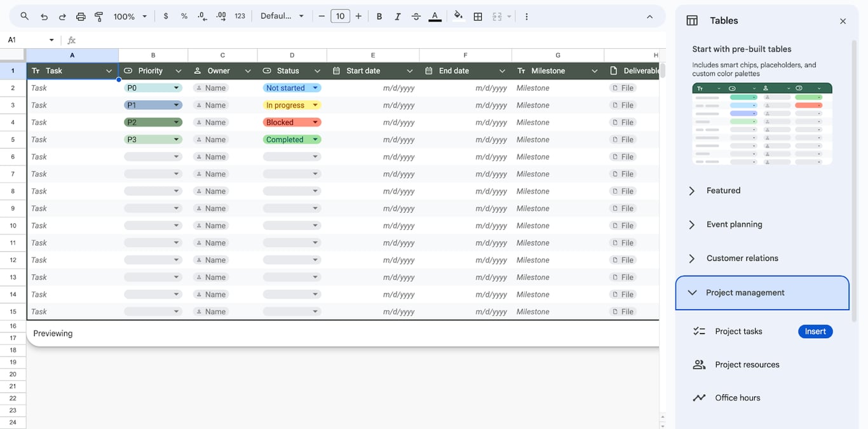The height and width of the screenshot is (429, 868).
Task: Click the redo arrow icon
Action: [62, 17]
